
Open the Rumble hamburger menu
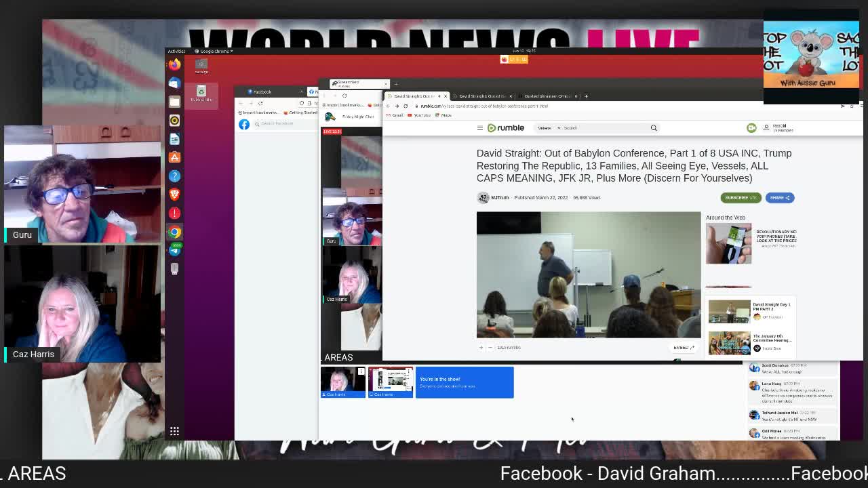479,128
